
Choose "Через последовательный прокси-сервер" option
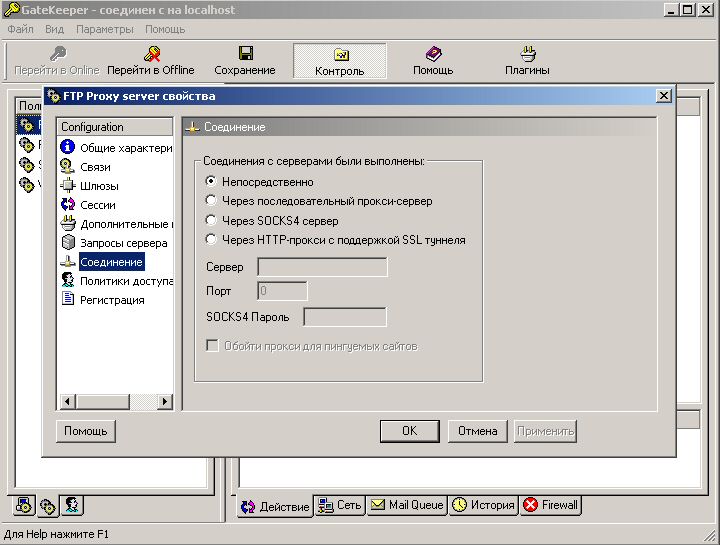(x=211, y=201)
